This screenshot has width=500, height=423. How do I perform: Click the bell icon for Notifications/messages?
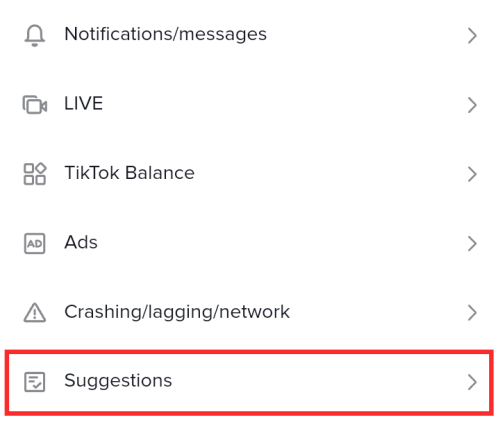click(x=35, y=35)
